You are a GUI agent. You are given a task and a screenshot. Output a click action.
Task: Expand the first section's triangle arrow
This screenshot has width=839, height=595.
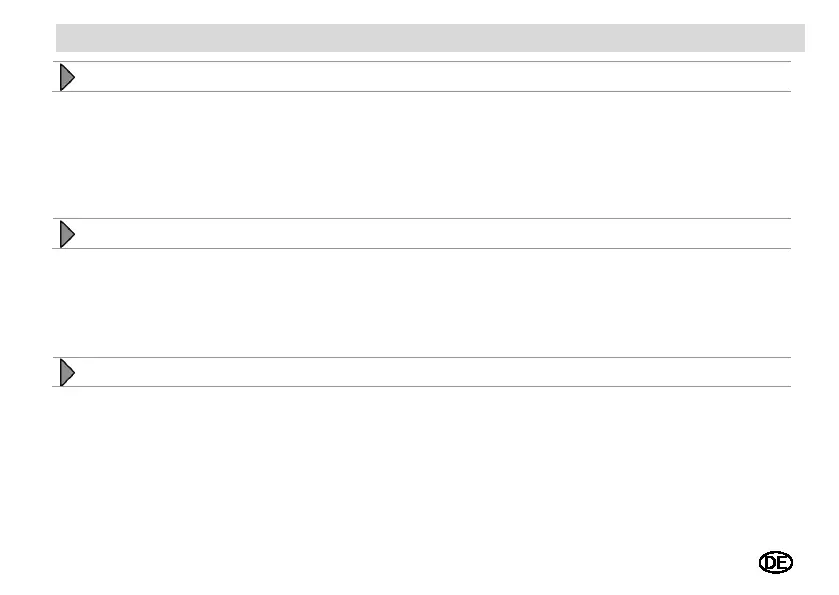point(67,78)
